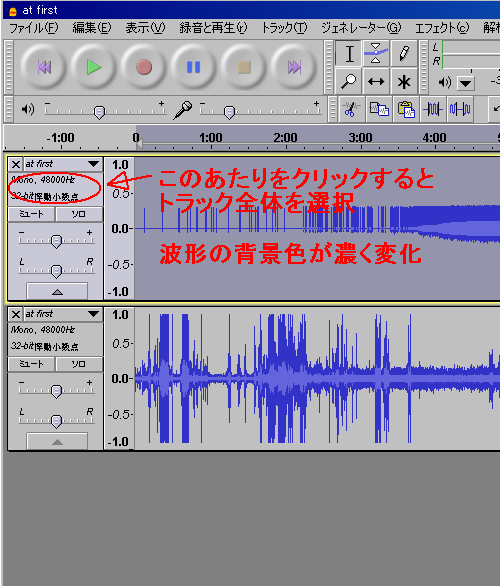Pause playback with the Pause button
Image resolution: width=500 pixels, height=586 pixels.
(x=194, y=67)
